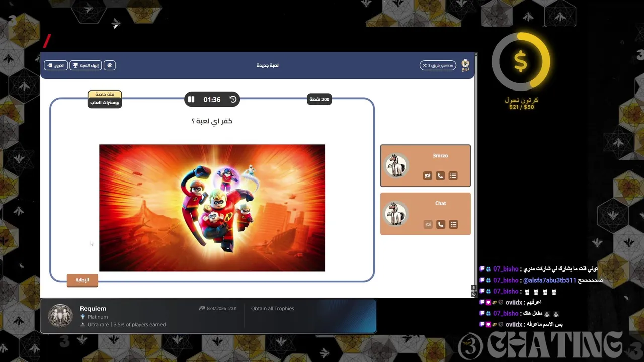Click the yellow dollar donation goal ring

[x=521, y=62]
